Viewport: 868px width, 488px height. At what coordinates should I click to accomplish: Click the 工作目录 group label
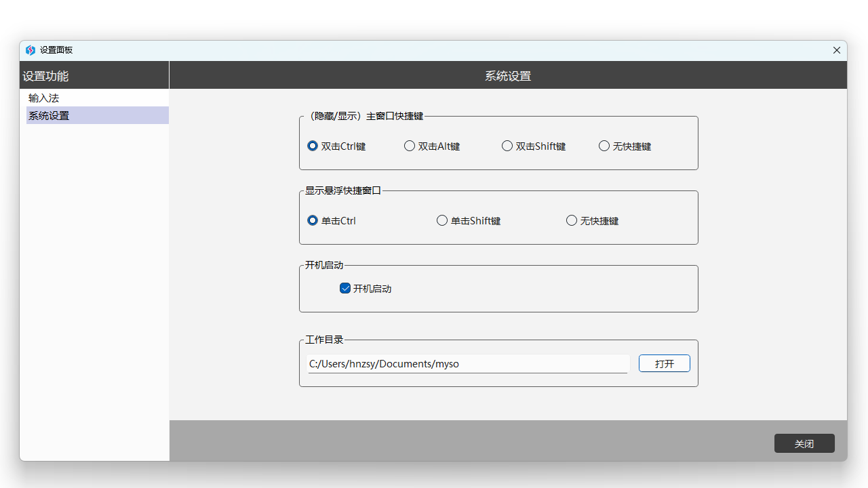319,340
